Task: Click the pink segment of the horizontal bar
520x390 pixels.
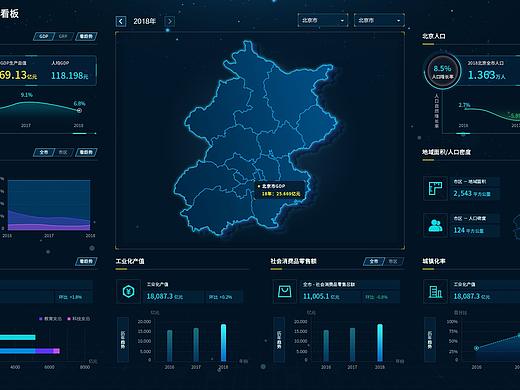Action: pos(56,351)
